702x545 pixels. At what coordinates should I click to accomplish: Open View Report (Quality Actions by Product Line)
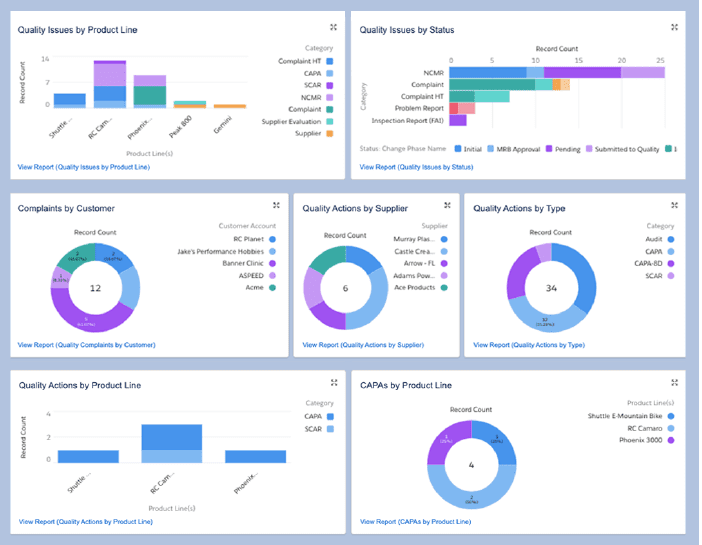[x=86, y=522]
